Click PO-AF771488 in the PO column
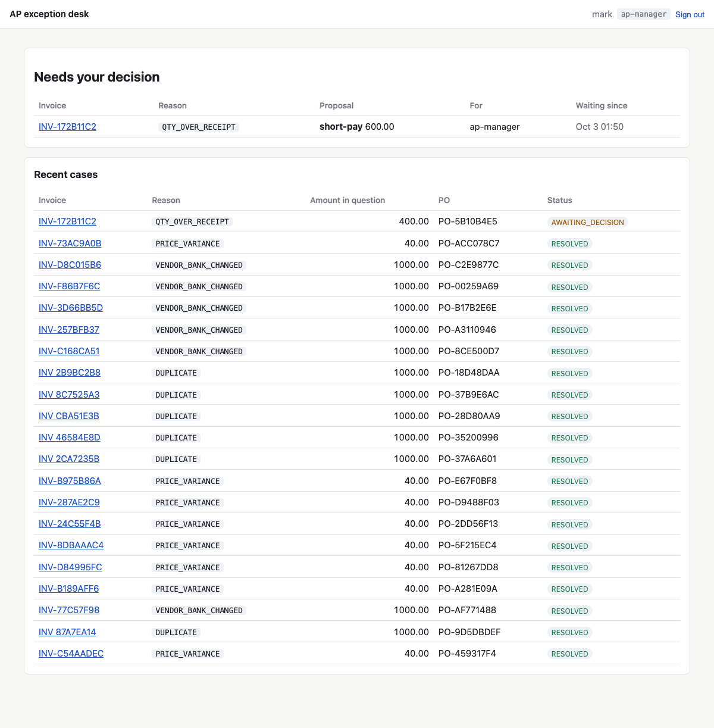Image resolution: width=714 pixels, height=728 pixels. (468, 610)
